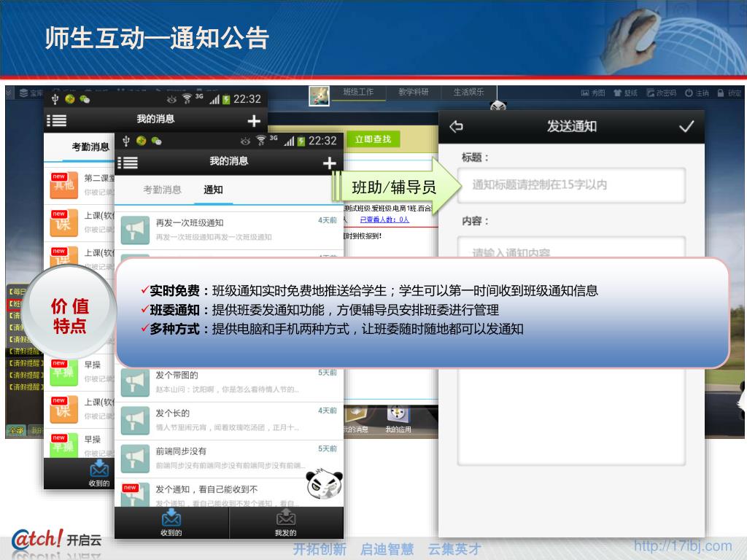Tap the USB status icon in front phone

pyautogui.click(x=125, y=141)
